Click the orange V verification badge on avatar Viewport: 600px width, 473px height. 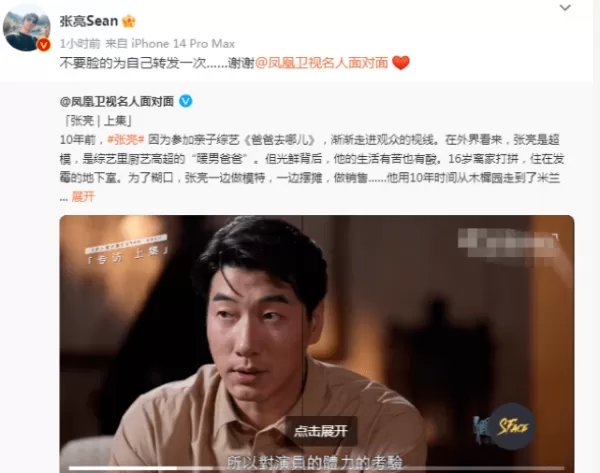tap(44, 45)
